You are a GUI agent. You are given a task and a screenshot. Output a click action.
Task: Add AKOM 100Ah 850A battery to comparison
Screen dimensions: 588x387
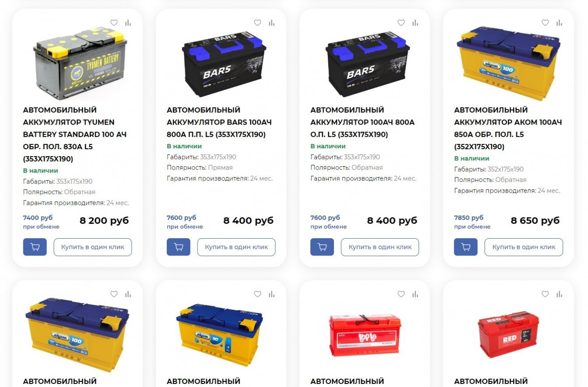559,23
